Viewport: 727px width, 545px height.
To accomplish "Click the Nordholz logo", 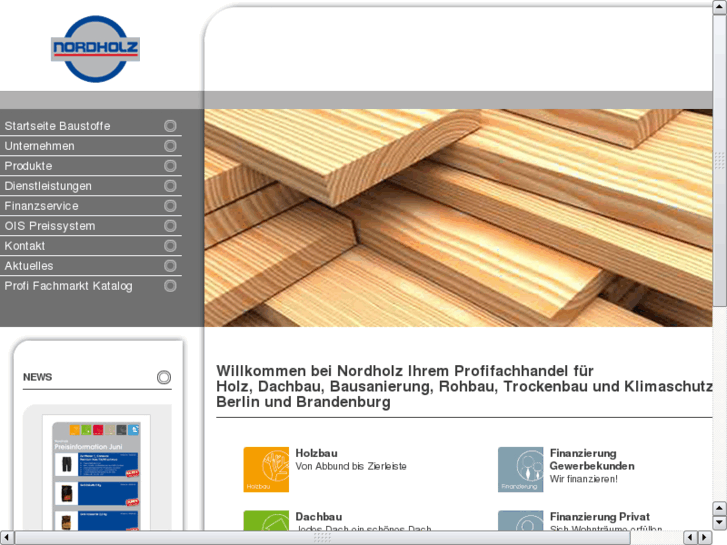I will coord(95,49).
